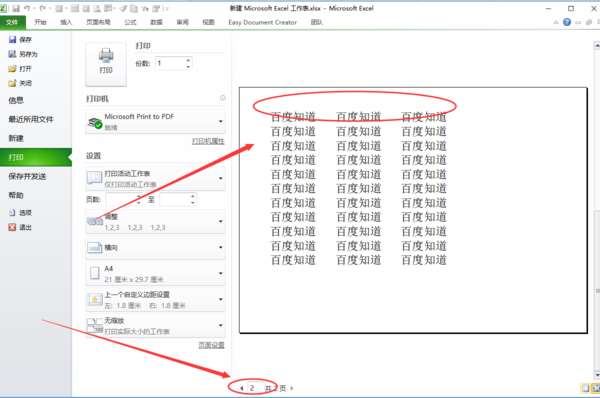The image size is (600, 398).
Task: Click the blue help question mark icon
Action: point(567,22)
